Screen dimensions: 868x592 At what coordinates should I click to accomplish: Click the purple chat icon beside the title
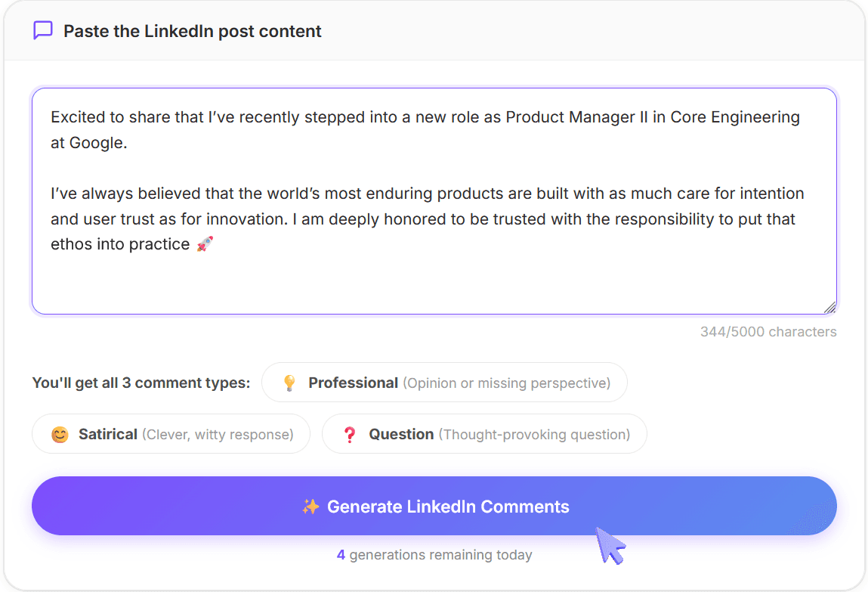42,30
